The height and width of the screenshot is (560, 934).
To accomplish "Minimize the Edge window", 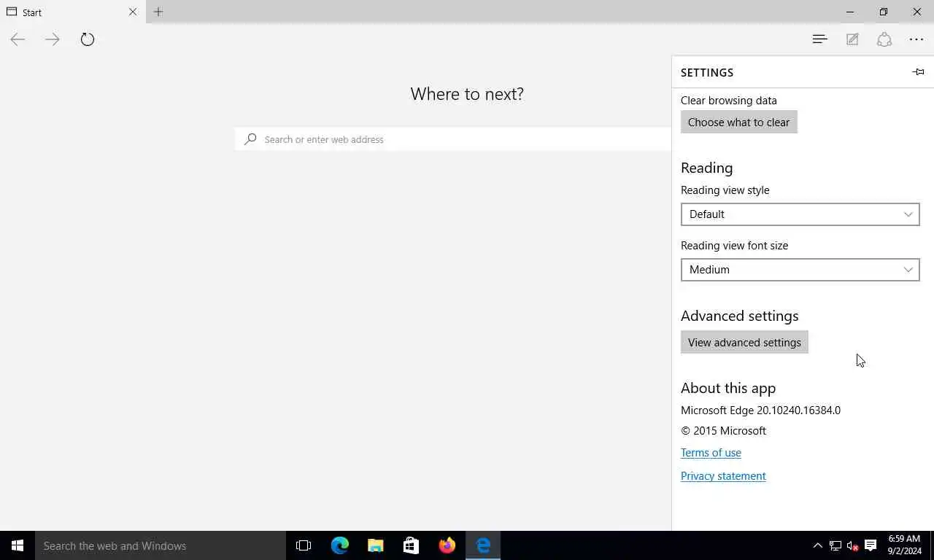I will [850, 12].
